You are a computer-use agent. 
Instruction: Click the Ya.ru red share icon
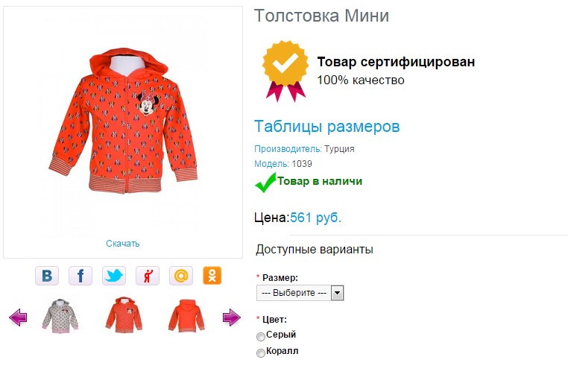click(x=147, y=276)
